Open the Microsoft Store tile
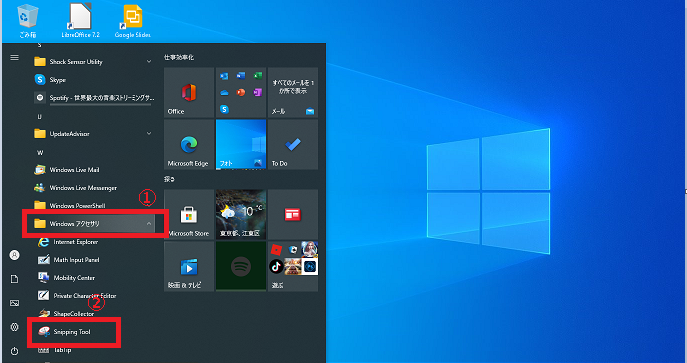687x363 pixels. (x=189, y=214)
